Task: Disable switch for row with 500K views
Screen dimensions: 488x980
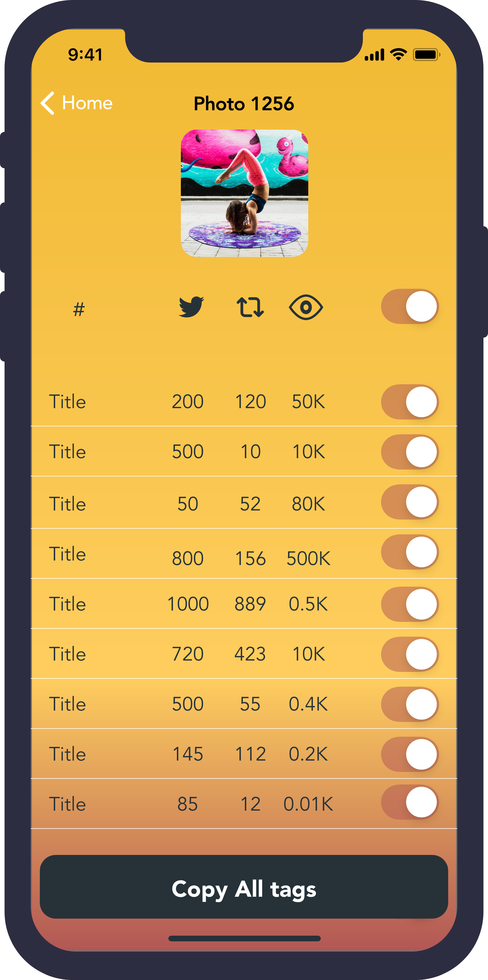Action: (x=410, y=552)
